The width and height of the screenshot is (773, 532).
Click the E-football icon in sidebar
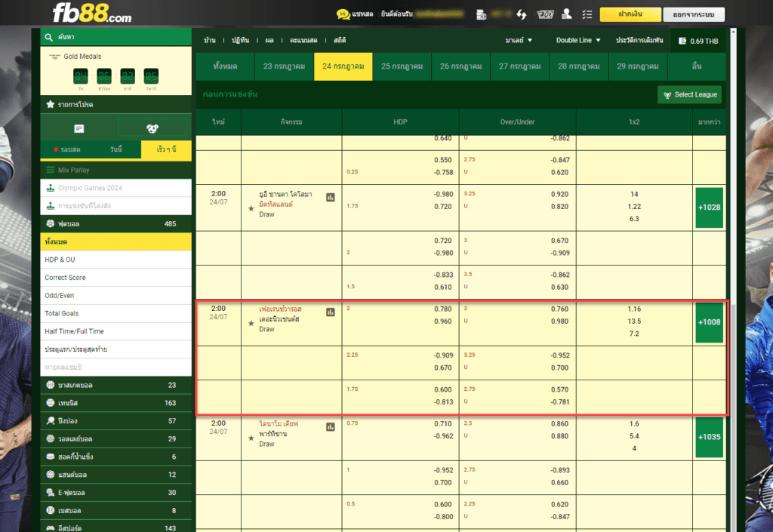[51, 492]
